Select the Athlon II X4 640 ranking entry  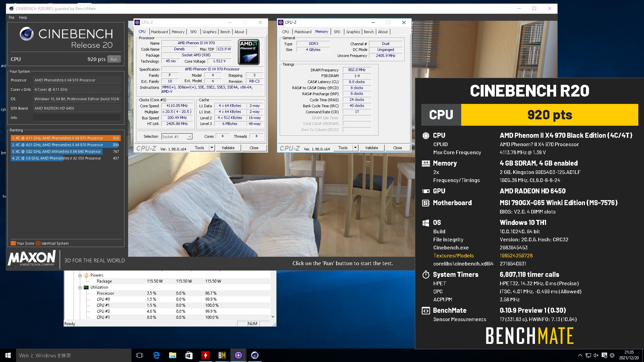tap(65, 152)
